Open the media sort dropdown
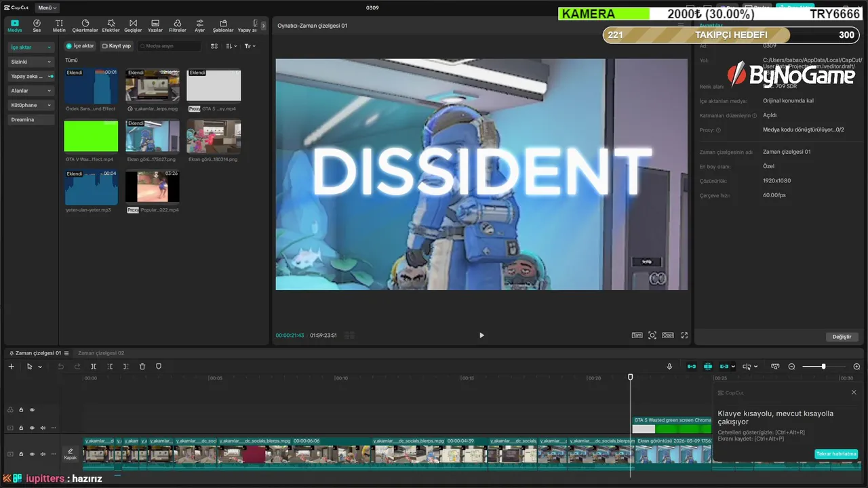Image resolution: width=868 pixels, height=488 pixels. pyautogui.click(x=231, y=46)
